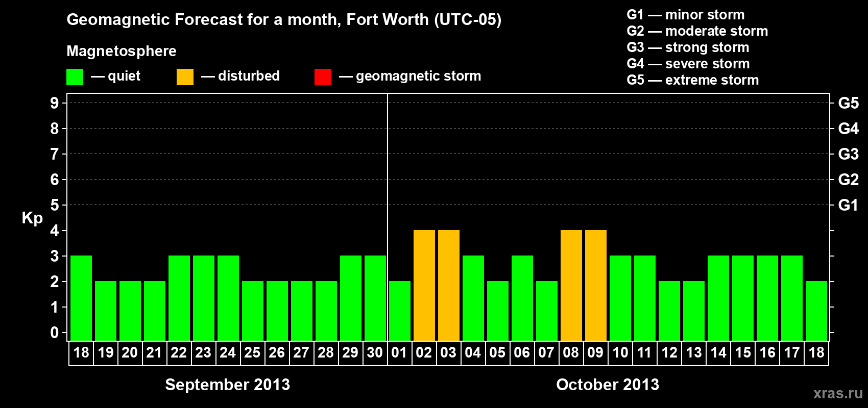Screen dimensions: 868x408
Task: Click the 'G3 — strong storm' legend line
Action: [x=688, y=47]
